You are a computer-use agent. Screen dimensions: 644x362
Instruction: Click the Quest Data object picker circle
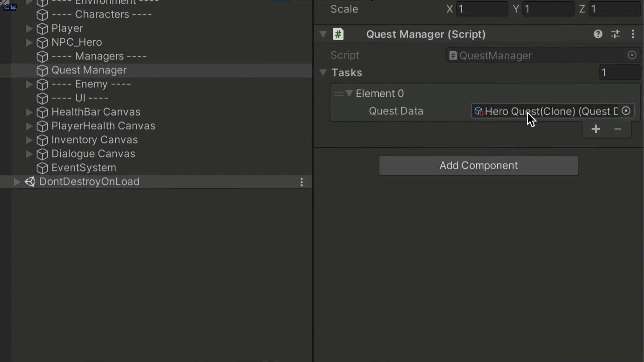pos(626,111)
